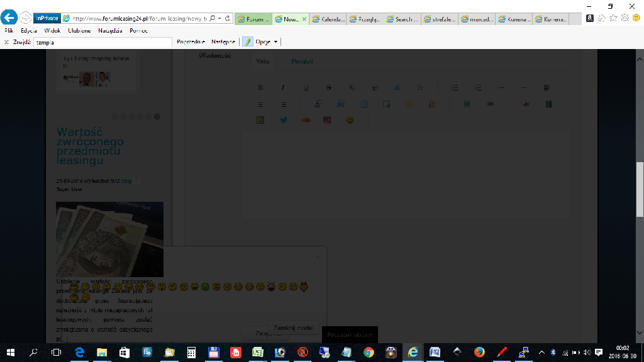Click the Instagram embed icon

click(x=327, y=120)
